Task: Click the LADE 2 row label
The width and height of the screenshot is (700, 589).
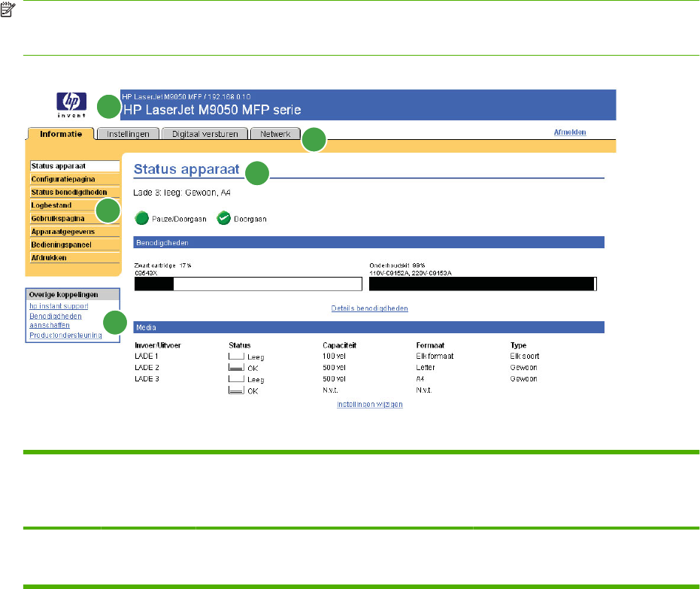Action: 147,368
